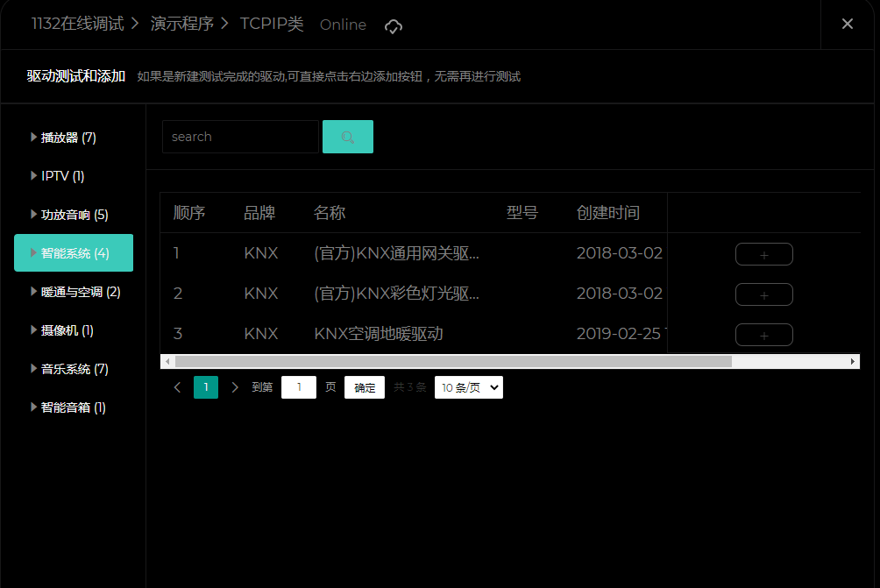Click the cloud sync icon beside Online
Viewport: 880px width, 588px height.
click(393, 25)
